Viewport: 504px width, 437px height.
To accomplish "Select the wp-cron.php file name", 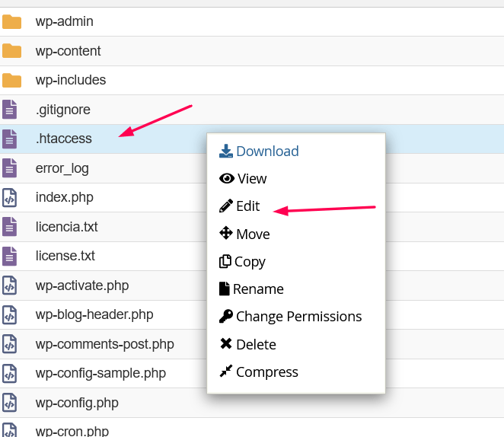I will (72, 431).
